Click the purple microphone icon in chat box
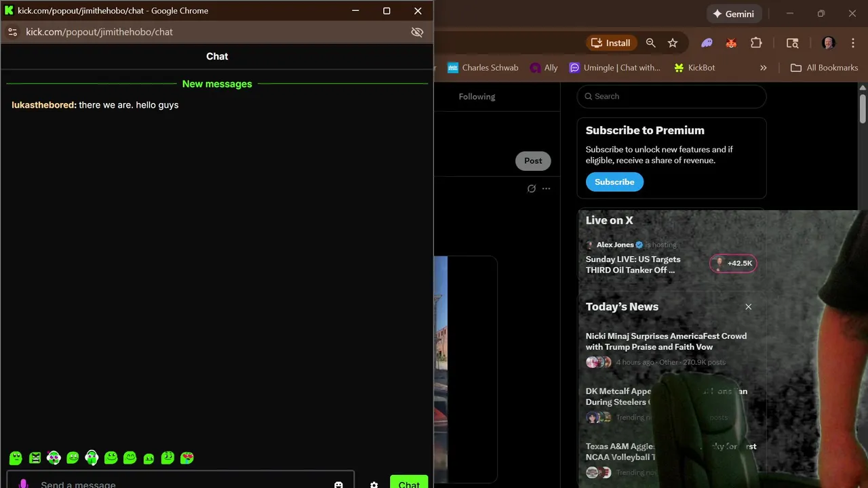The width and height of the screenshot is (868, 488). coord(23,484)
